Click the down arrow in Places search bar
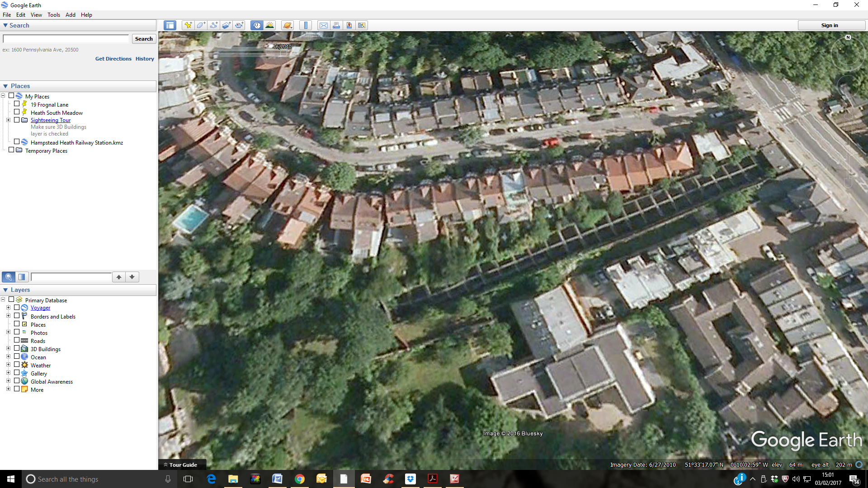868x488 pixels. coord(132,277)
